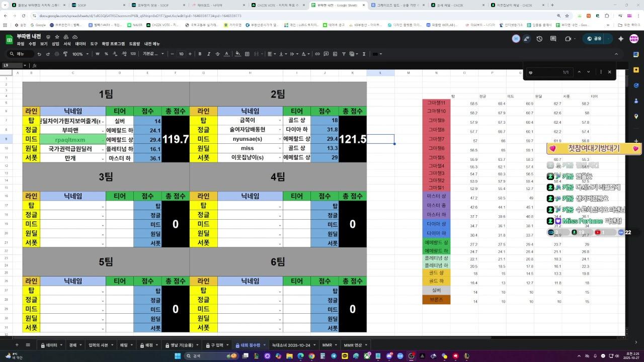The height and width of the screenshot is (362, 644).
Task: Open the NAVER bookmark in the bookmarks bar
Action: click(x=136, y=25)
